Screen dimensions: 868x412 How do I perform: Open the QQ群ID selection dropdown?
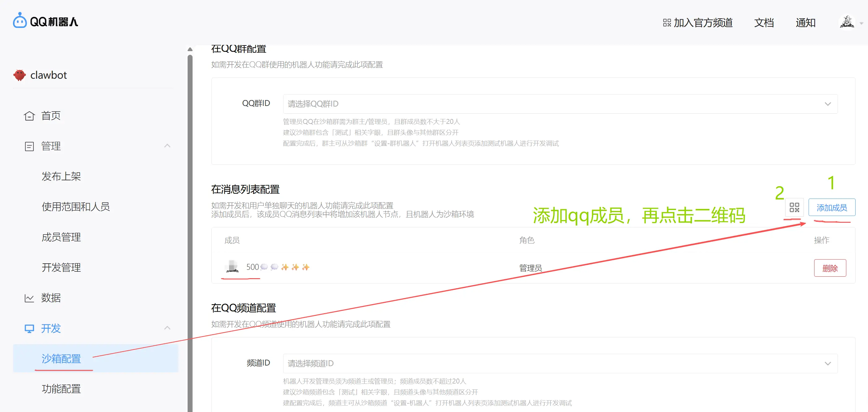(x=560, y=104)
